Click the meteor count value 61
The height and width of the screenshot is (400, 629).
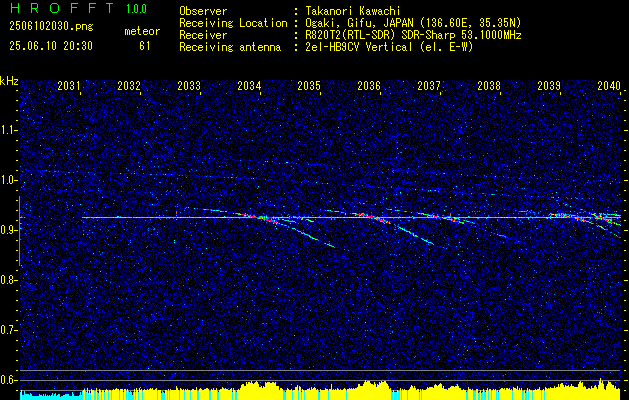145,46
